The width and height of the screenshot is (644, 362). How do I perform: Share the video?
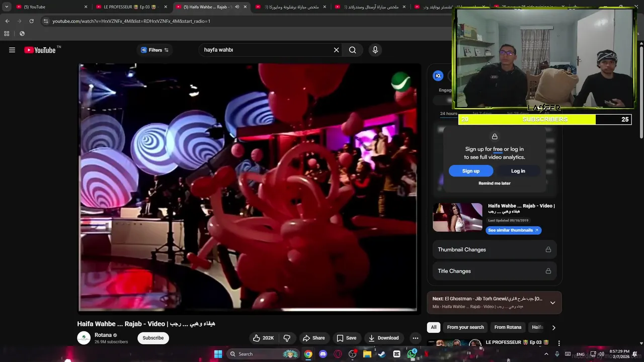pyautogui.click(x=313, y=338)
